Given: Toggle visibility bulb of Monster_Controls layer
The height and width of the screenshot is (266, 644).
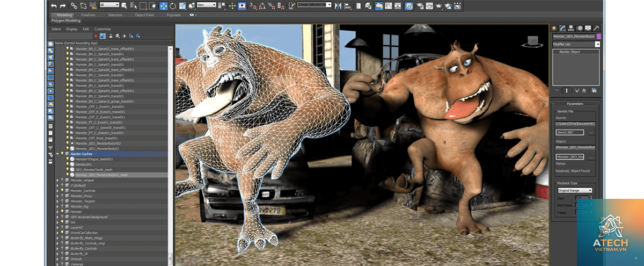Looking at the screenshot, I should 62,191.
